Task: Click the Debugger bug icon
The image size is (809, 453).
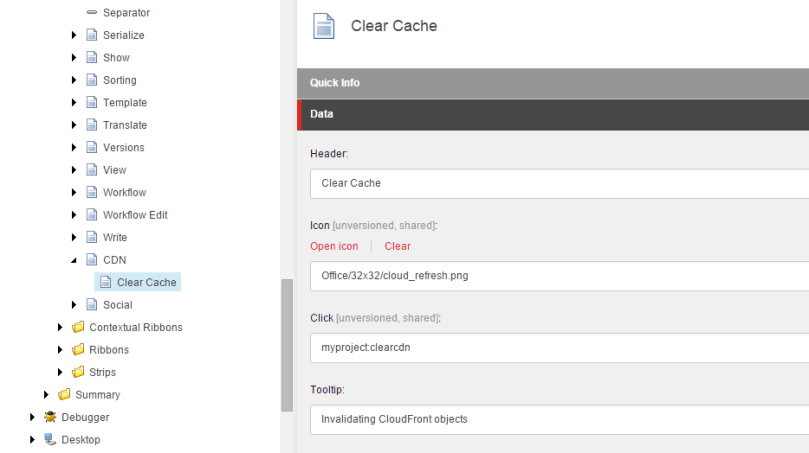Action: pyautogui.click(x=50, y=417)
